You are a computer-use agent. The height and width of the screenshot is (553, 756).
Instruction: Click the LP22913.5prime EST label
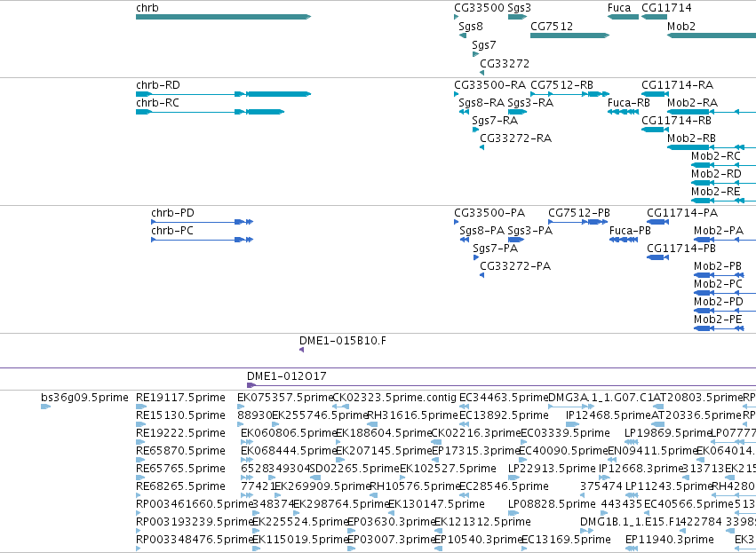pyautogui.click(x=552, y=470)
